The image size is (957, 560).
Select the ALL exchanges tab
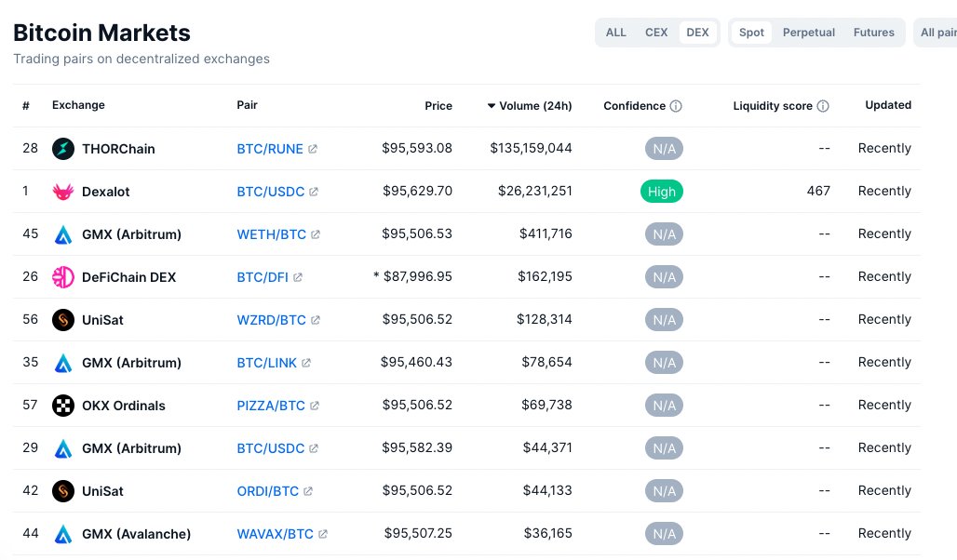click(x=615, y=32)
